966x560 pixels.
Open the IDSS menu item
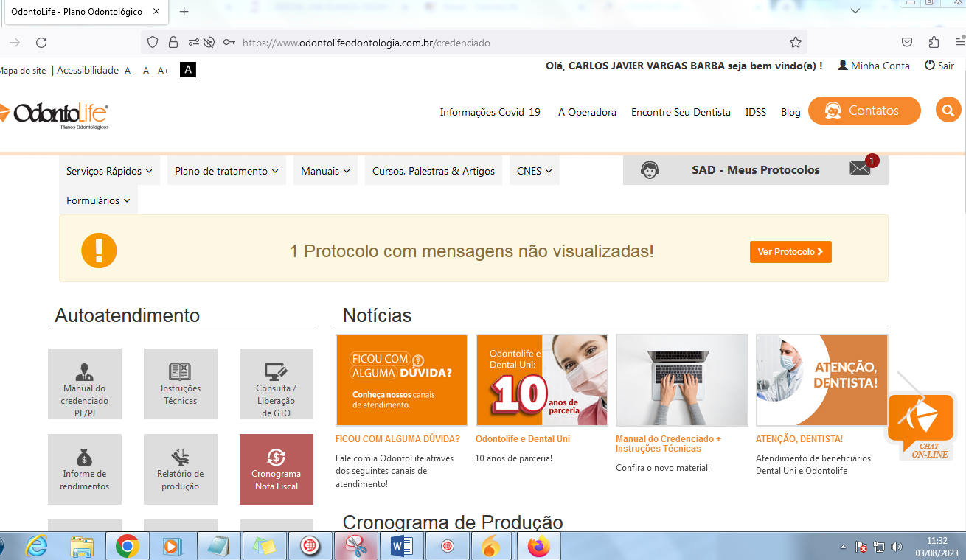coord(756,112)
